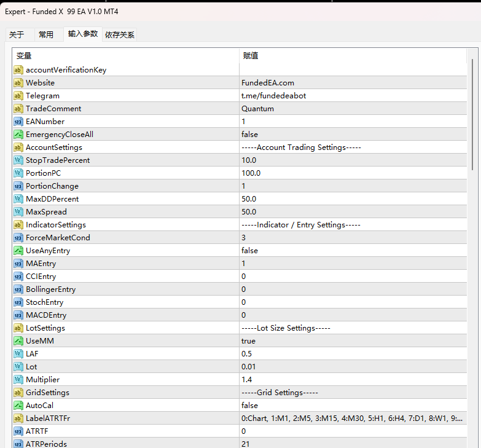Click the integer icon beside MACDEntry
Viewport: 481px width, 448px height.
[18, 315]
